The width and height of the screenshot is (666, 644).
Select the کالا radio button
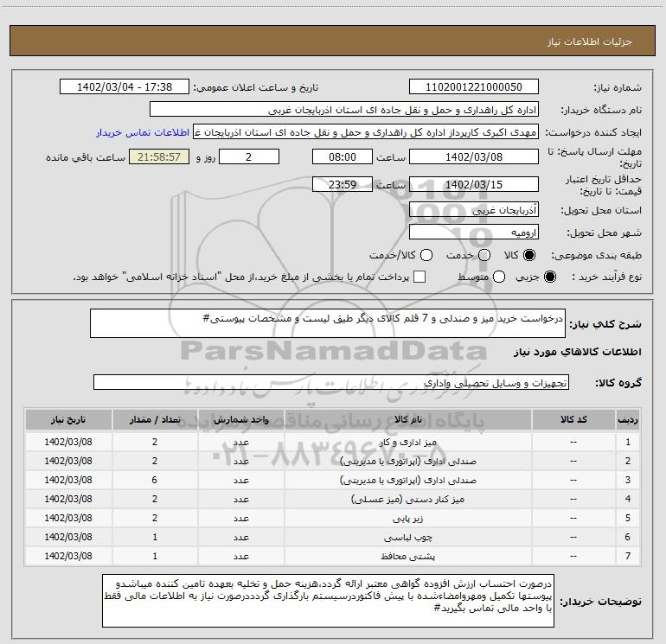point(529,255)
